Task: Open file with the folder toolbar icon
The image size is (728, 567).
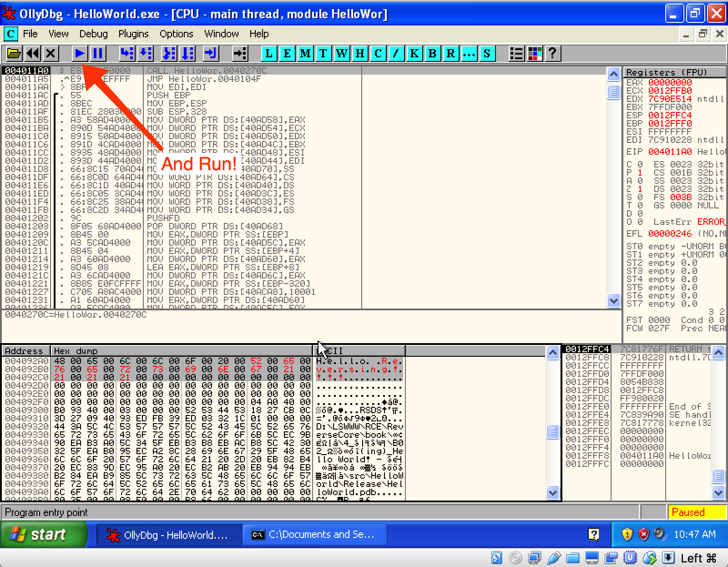Action: (x=14, y=54)
